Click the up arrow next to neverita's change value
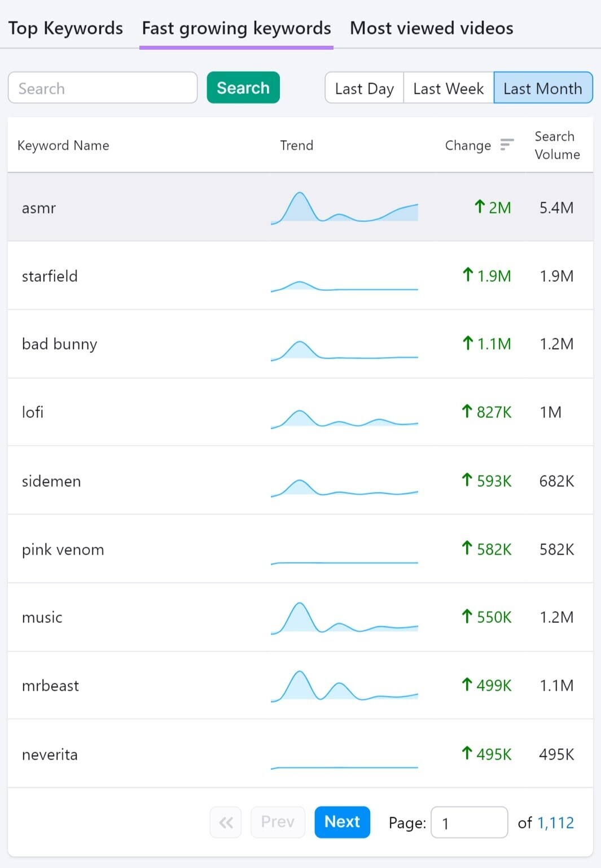The width and height of the screenshot is (601, 868). coord(467,753)
